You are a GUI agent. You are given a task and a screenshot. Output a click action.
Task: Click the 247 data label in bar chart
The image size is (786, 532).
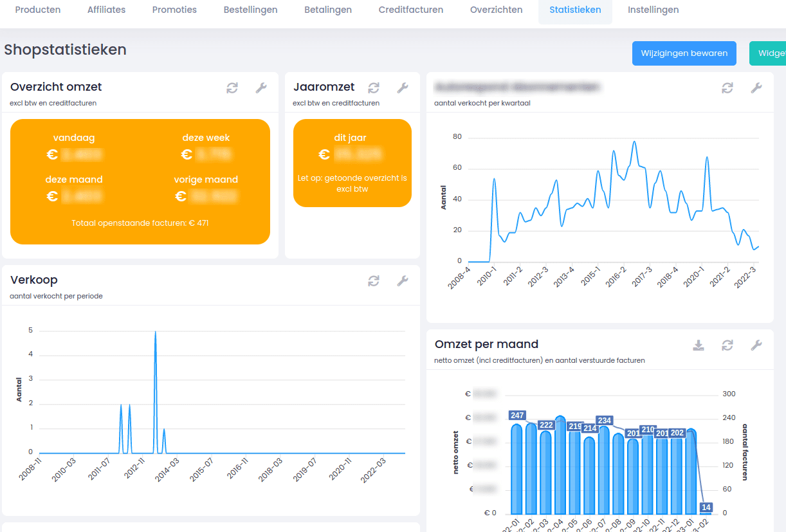517,416
